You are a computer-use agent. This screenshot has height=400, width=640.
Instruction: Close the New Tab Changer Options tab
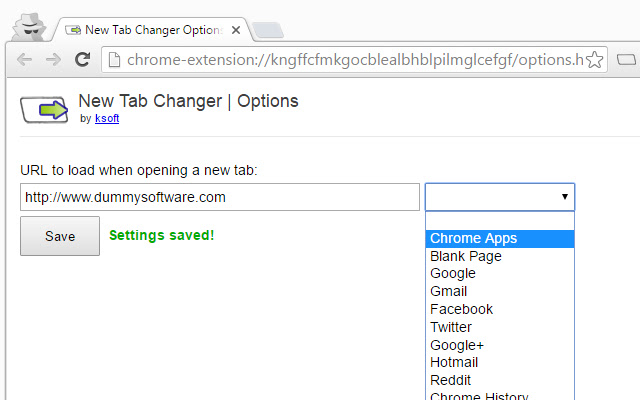(x=236, y=30)
